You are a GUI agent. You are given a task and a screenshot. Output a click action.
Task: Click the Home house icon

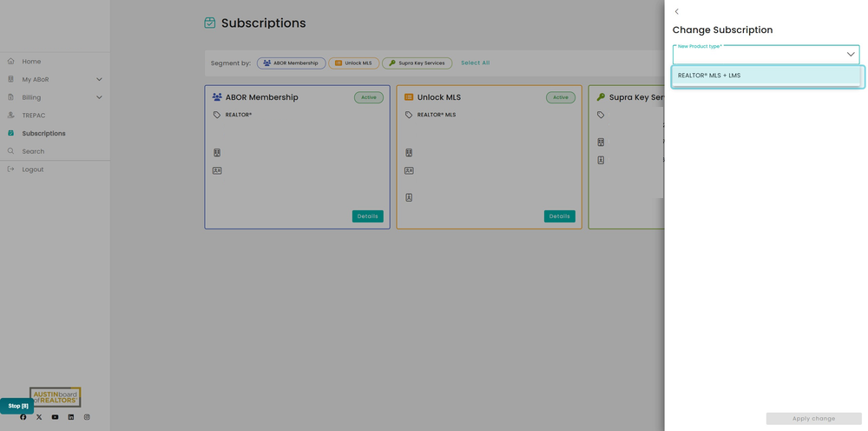[x=10, y=62]
